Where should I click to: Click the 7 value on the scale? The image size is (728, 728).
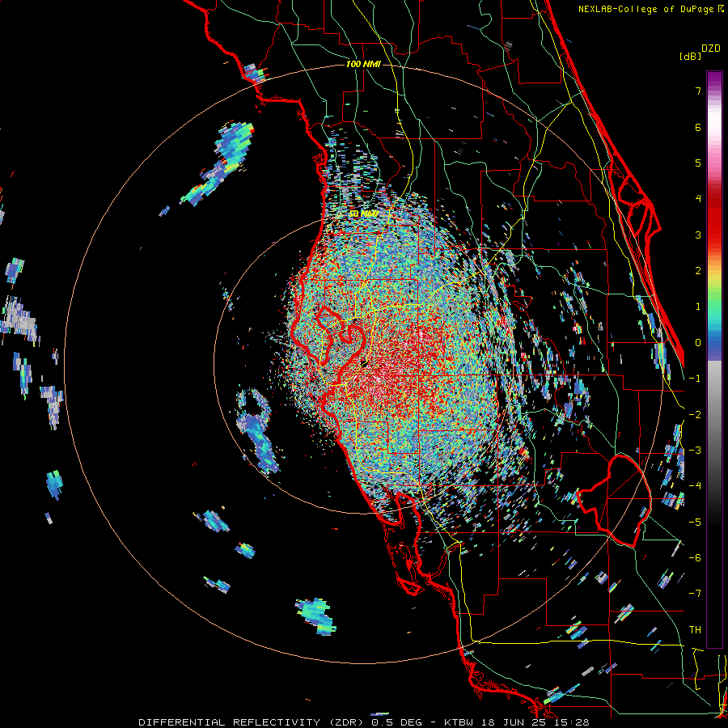point(698,91)
